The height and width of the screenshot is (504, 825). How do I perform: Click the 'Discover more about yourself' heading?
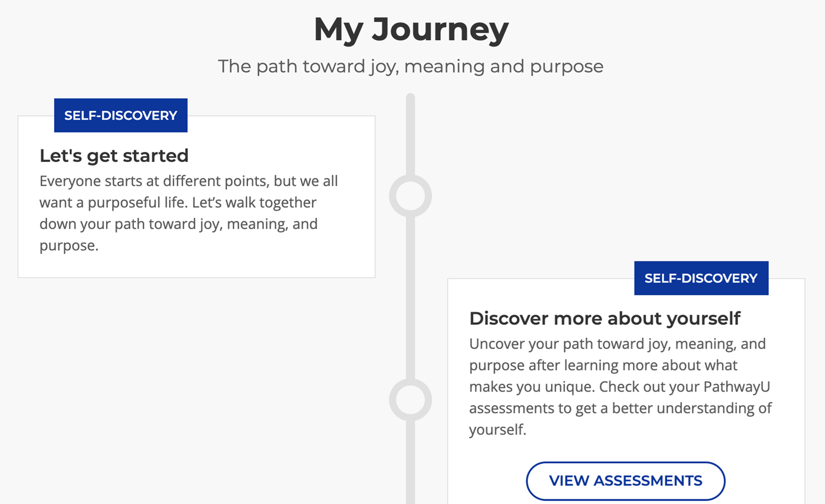tap(605, 319)
